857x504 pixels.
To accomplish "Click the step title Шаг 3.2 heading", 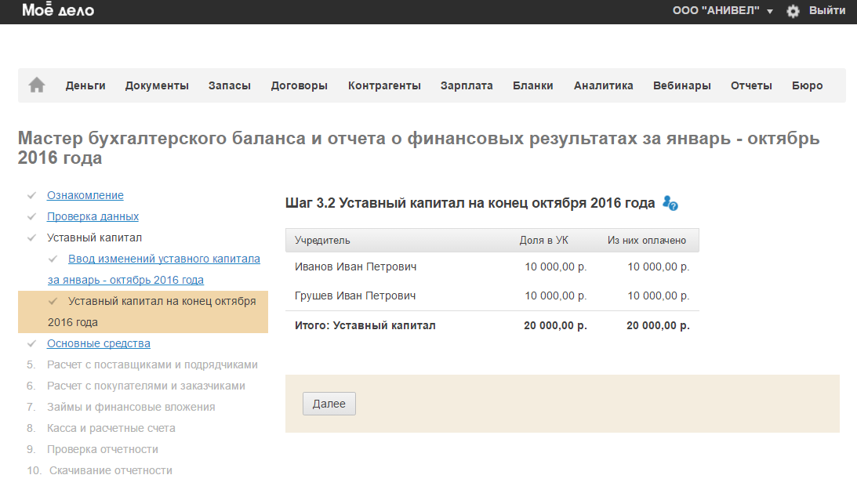I will (470, 203).
